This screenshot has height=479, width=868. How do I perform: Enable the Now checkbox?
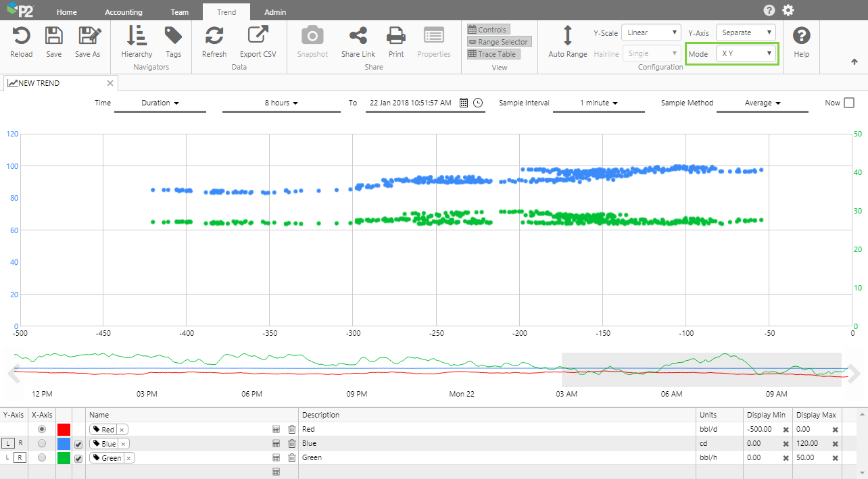pyautogui.click(x=849, y=103)
